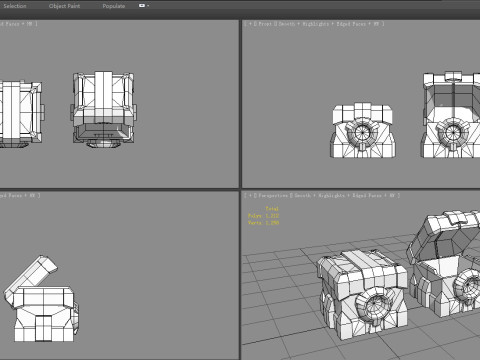This screenshot has width=480, height=360.
Task: Select the closed chest in Front viewport
Action: point(363,130)
